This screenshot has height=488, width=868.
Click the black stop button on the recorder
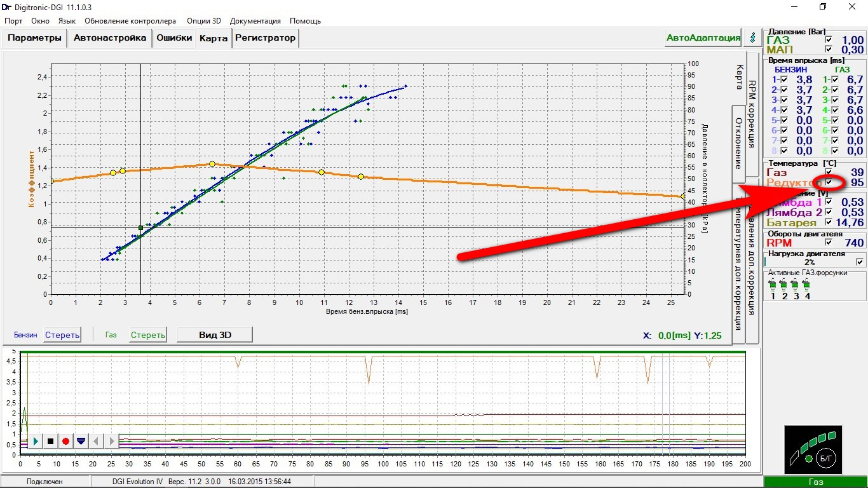[50, 441]
